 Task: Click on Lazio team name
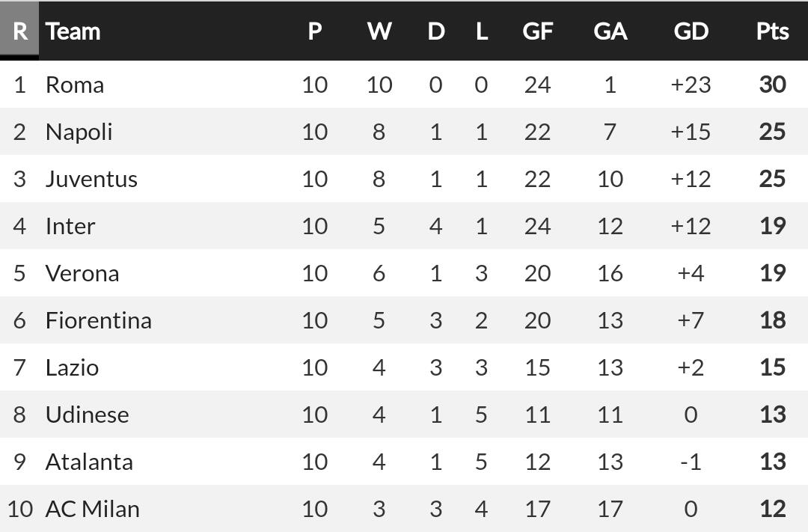[x=72, y=367]
